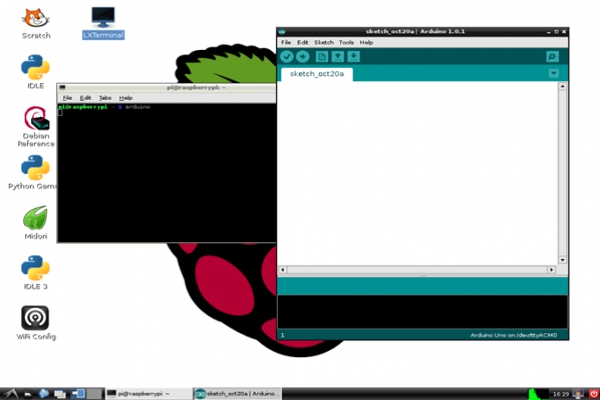The image size is (600, 400).
Task: Open the LXTerminal File menu
Action: click(67, 98)
